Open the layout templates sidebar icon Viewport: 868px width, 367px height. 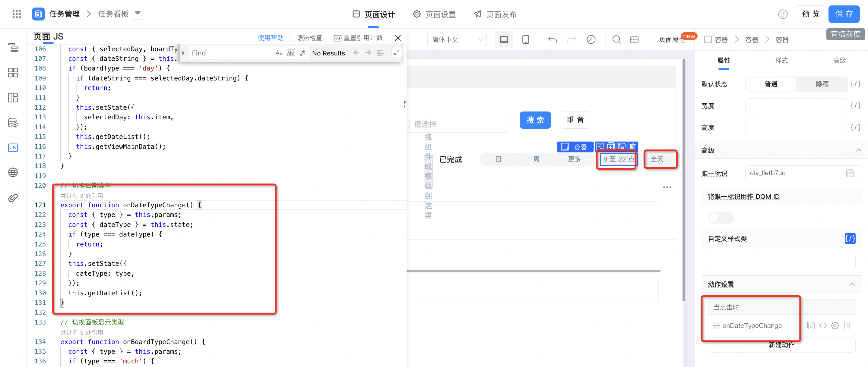pos(13,98)
